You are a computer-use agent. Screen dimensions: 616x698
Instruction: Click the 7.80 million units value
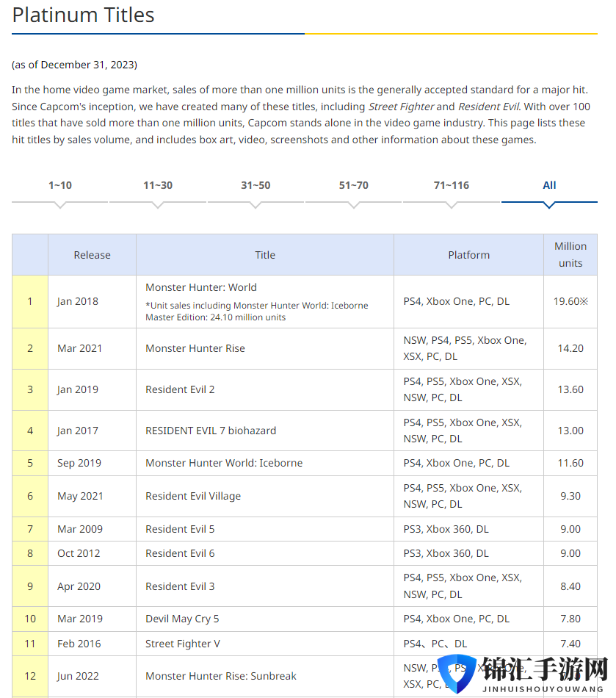pyautogui.click(x=570, y=619)
